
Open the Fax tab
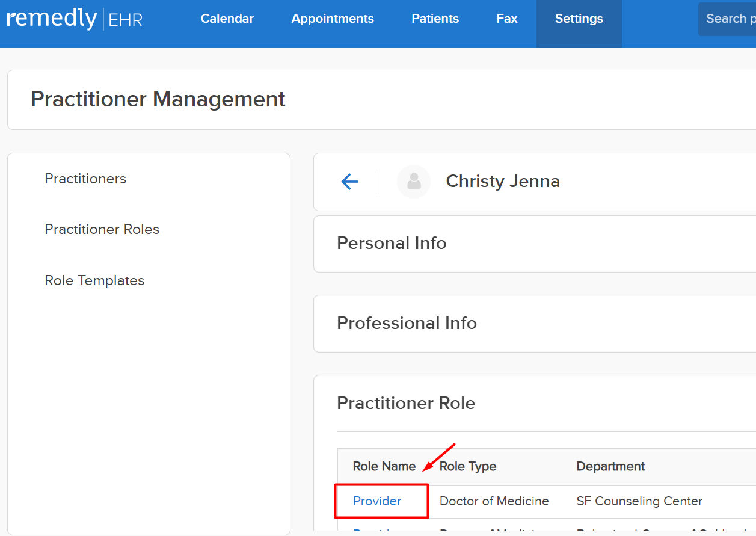click(x=507, y=19)
